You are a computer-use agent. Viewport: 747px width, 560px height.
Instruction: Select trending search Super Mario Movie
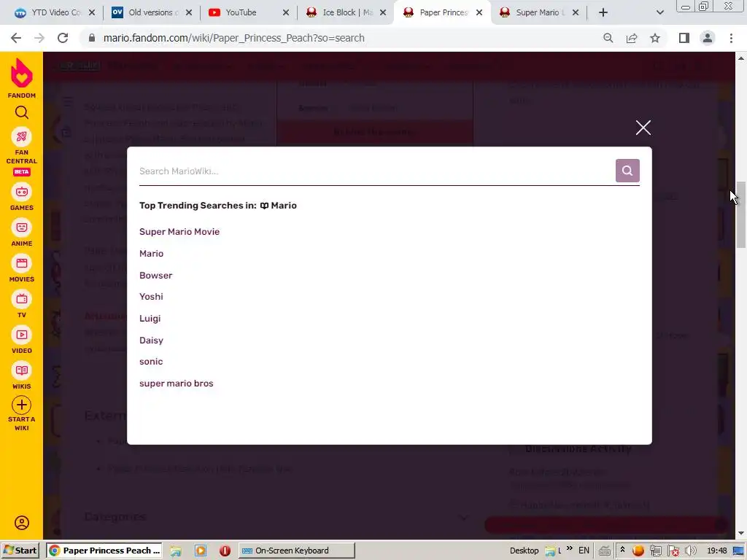pos(179,231)
